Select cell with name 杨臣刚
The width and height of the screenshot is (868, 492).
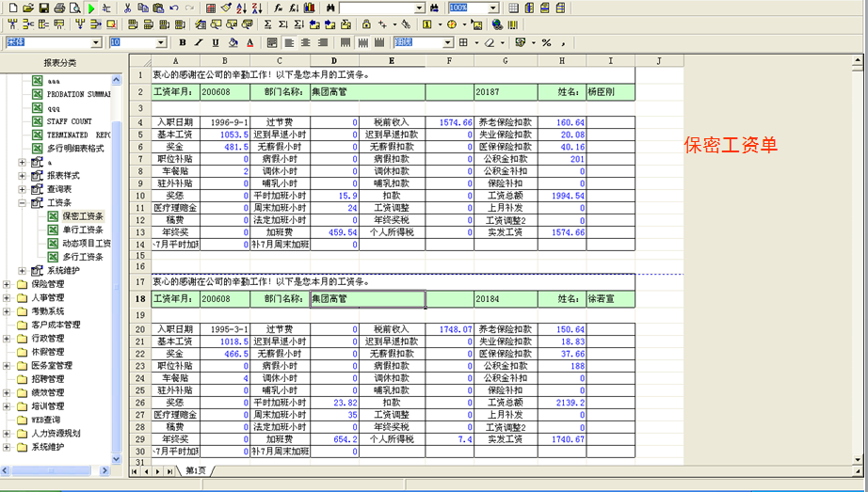click(x=609, y=92)
